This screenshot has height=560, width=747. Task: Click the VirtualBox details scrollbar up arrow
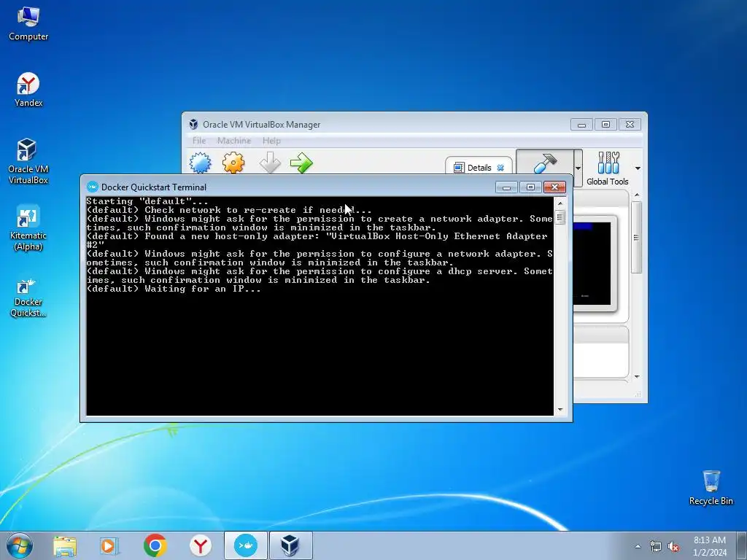637,195
